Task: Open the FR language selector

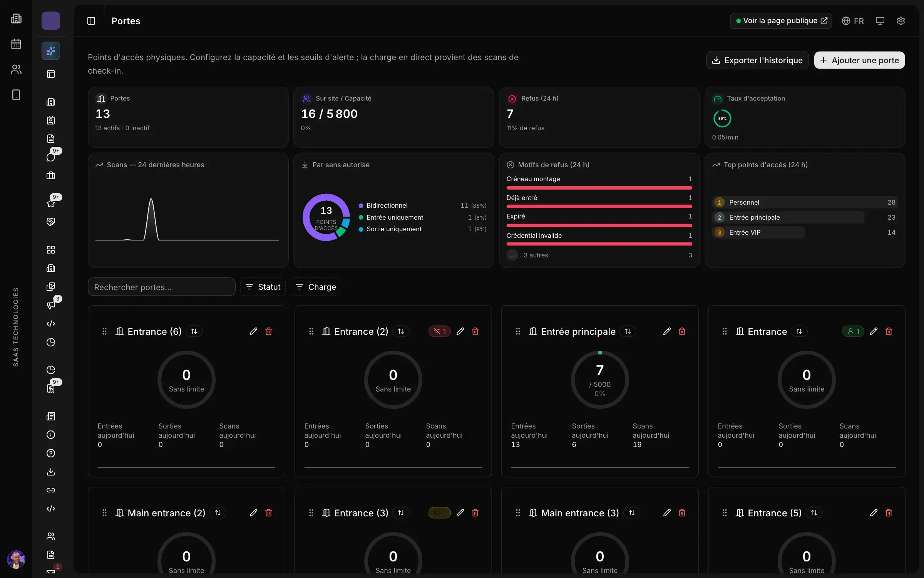Action: [x=852, y=21]
